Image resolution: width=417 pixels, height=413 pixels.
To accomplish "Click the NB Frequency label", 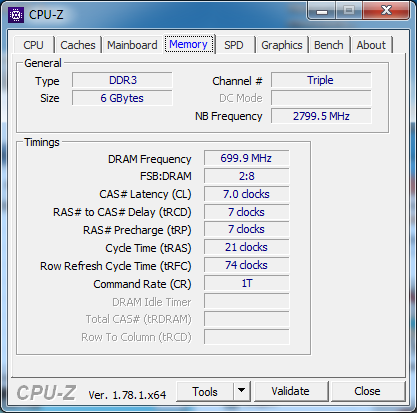I will pos(229,116).
